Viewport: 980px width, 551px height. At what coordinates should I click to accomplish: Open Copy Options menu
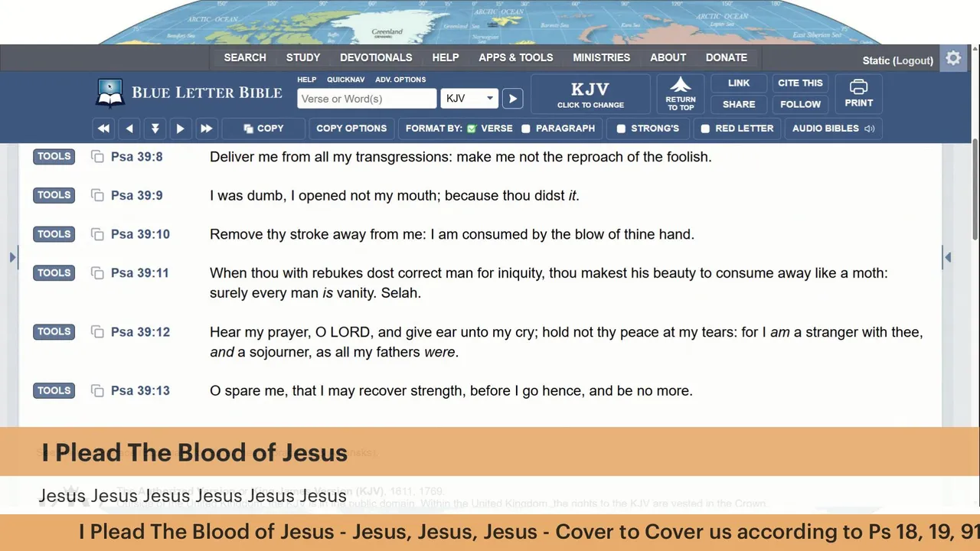351,129
